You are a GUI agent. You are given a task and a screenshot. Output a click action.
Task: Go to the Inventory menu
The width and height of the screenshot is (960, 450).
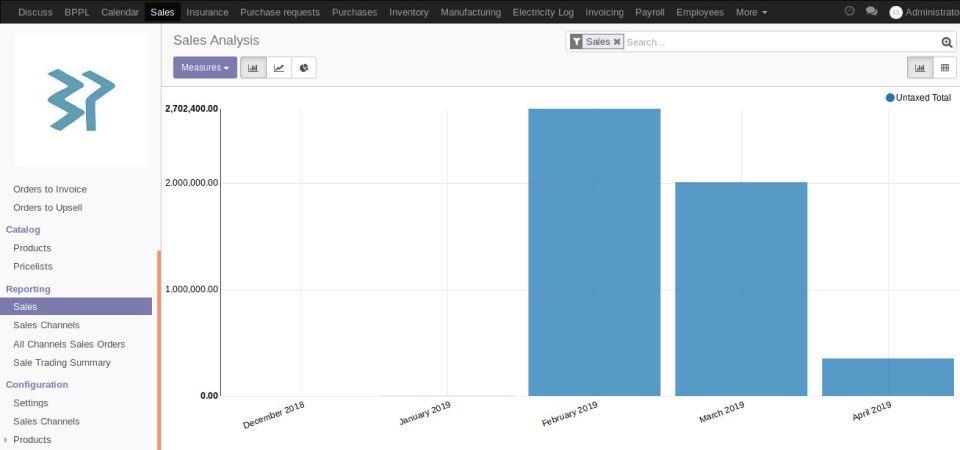coord(408,12)
